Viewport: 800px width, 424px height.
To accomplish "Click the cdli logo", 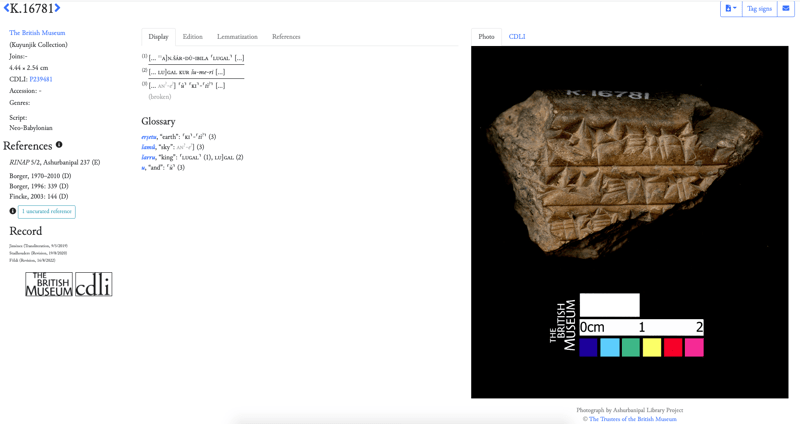I will [x=94, y=284].
